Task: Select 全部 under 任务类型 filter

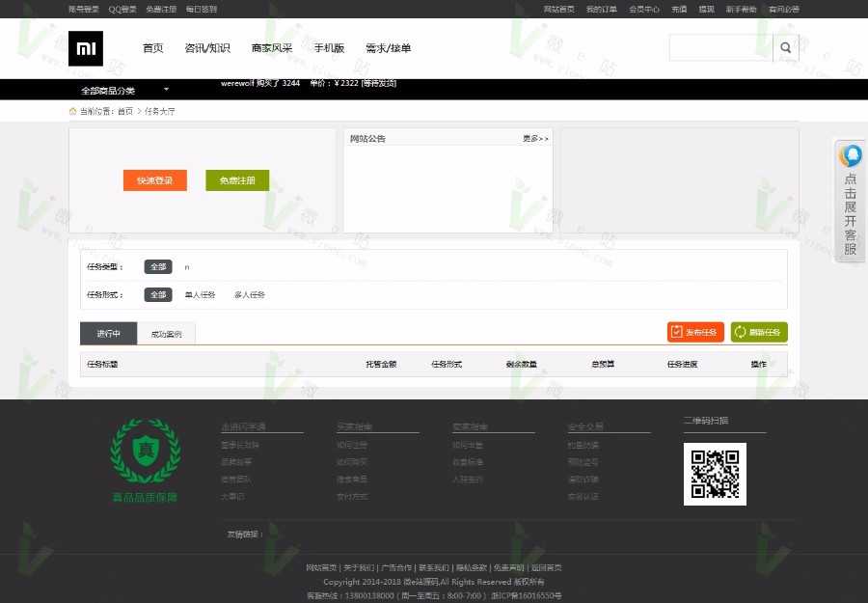Action: click(x=157, y=266)
